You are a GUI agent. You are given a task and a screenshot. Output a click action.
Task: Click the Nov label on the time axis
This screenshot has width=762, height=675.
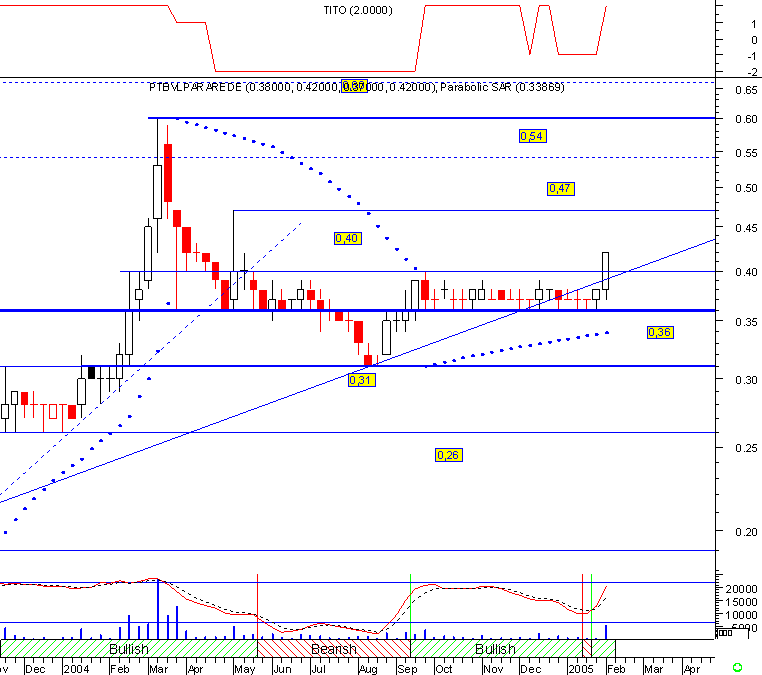point(493,669)
